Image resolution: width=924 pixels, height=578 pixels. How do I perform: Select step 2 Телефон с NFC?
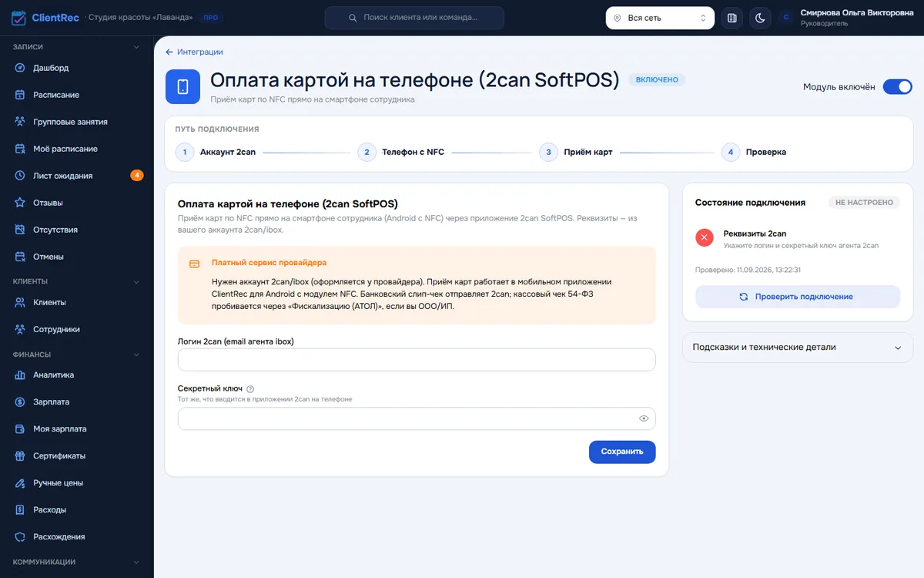pyautogui.click(x=401, y=152)
